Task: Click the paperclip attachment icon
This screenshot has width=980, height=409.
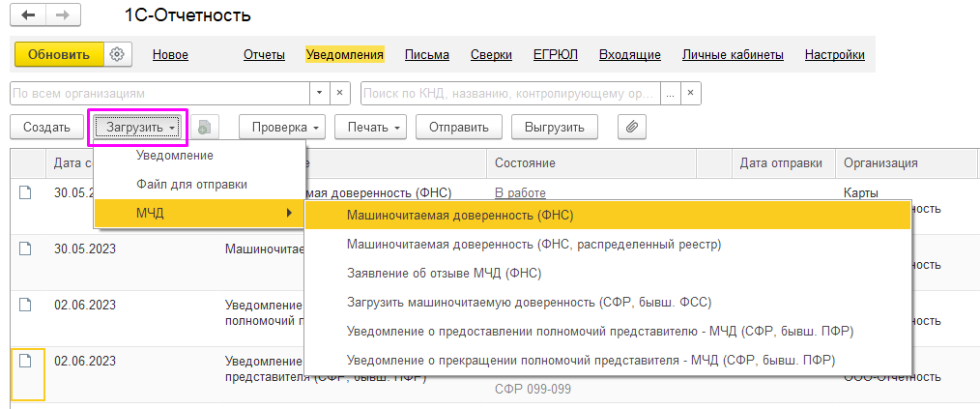Action: click(631, 127)
